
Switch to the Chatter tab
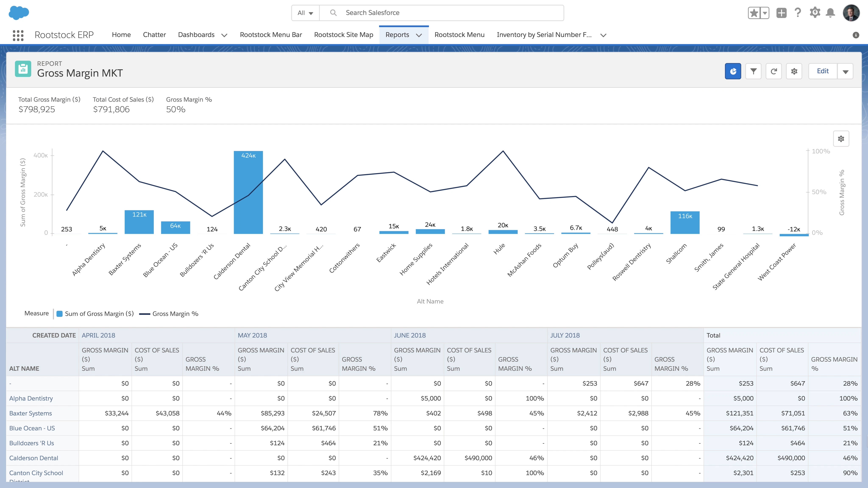coord(154,35)
